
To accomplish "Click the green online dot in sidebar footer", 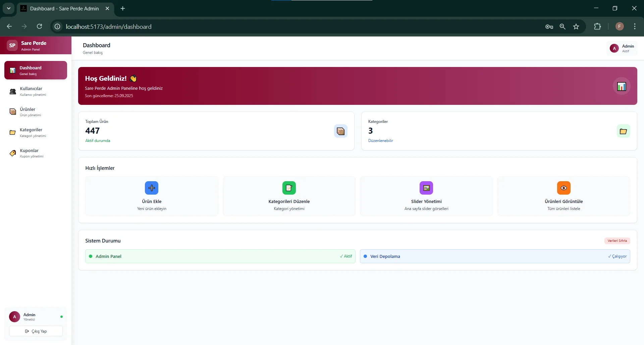I will pos(61,317).
